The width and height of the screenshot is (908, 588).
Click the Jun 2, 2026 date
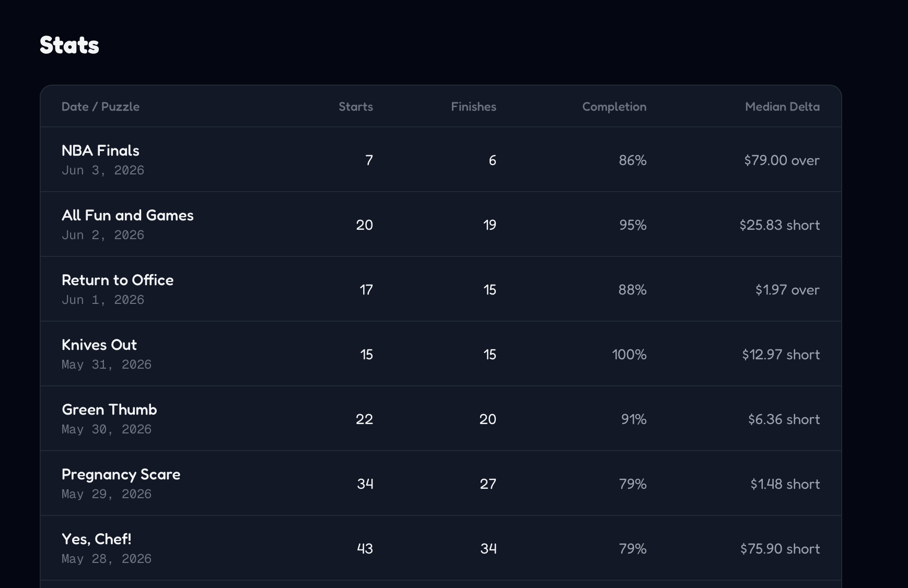[x=103, y=235]
